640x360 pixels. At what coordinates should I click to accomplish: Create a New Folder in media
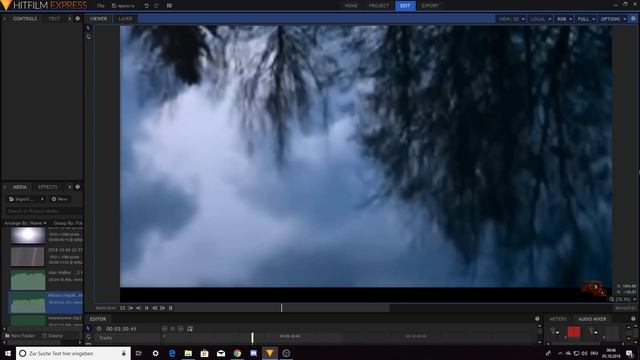click(x=20, y=336)
